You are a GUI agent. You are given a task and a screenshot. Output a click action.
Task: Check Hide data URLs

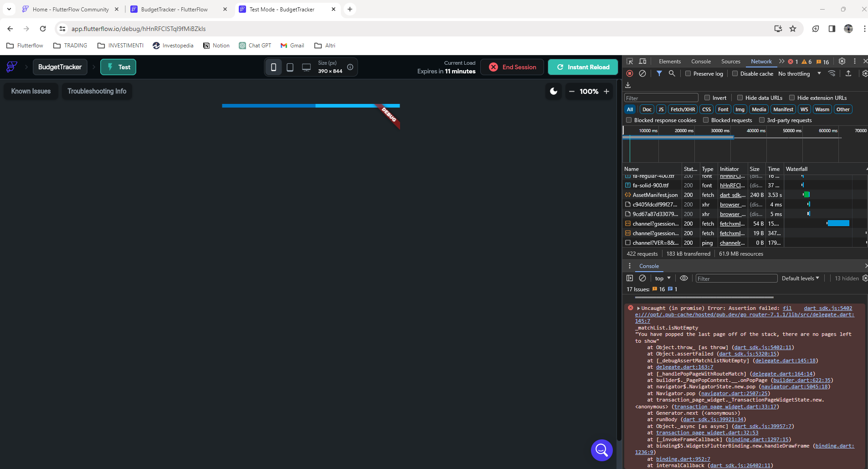(x=740, y=98)
